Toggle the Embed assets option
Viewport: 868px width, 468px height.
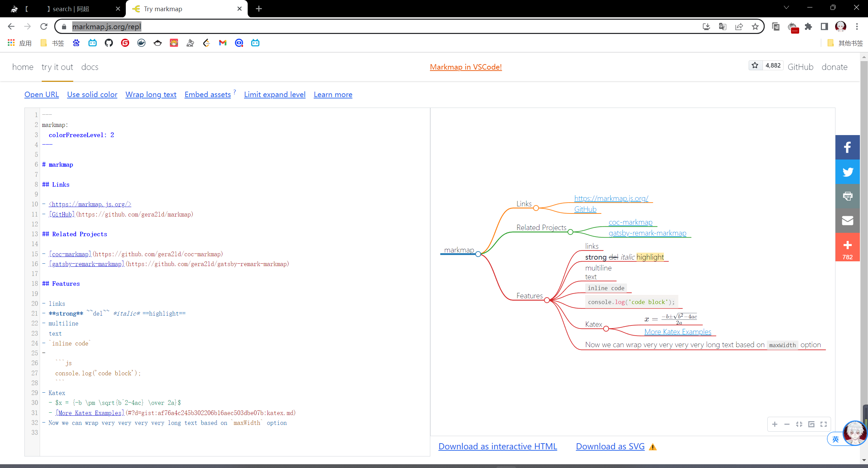208,95
